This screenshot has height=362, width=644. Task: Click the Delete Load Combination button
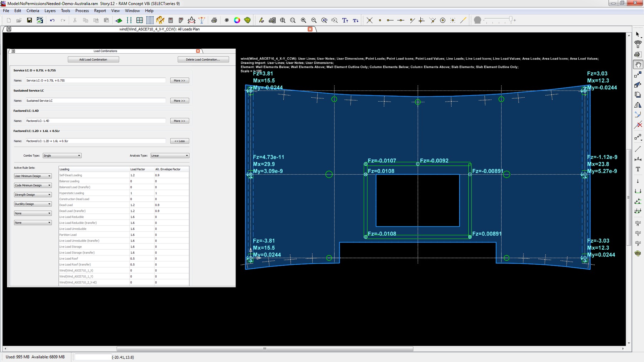coord(203,59)
